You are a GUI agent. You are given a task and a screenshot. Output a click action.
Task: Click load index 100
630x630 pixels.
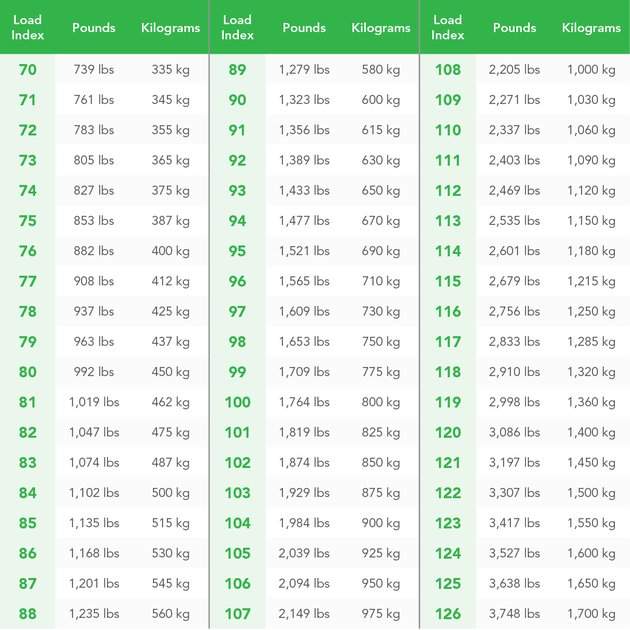[x=237, y=402]
